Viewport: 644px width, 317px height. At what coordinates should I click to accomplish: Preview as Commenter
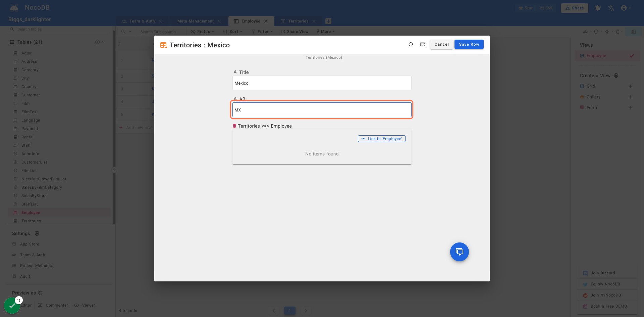pos(53,305)
